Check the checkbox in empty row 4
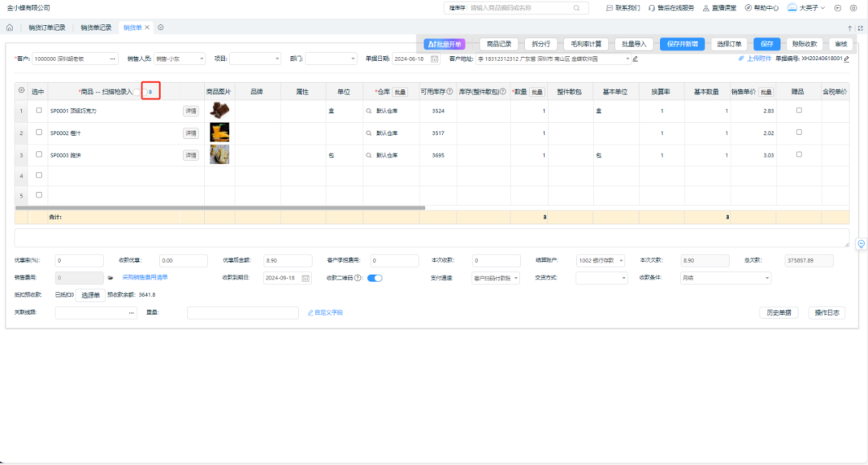Screen dimensions: 868x465 pyautogui.click(x=39, y=175)
